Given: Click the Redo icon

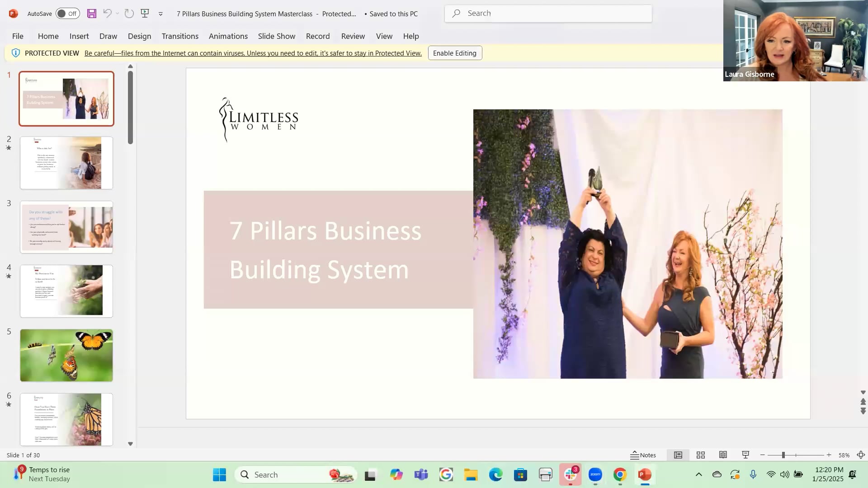Looking at the screenshot, I should coord(129,14).
